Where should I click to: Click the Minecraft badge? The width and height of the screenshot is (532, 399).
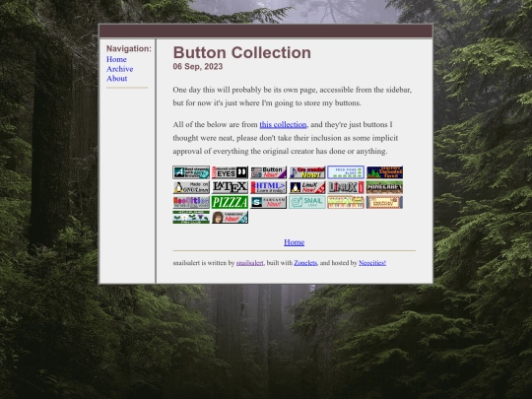(384, 187)
